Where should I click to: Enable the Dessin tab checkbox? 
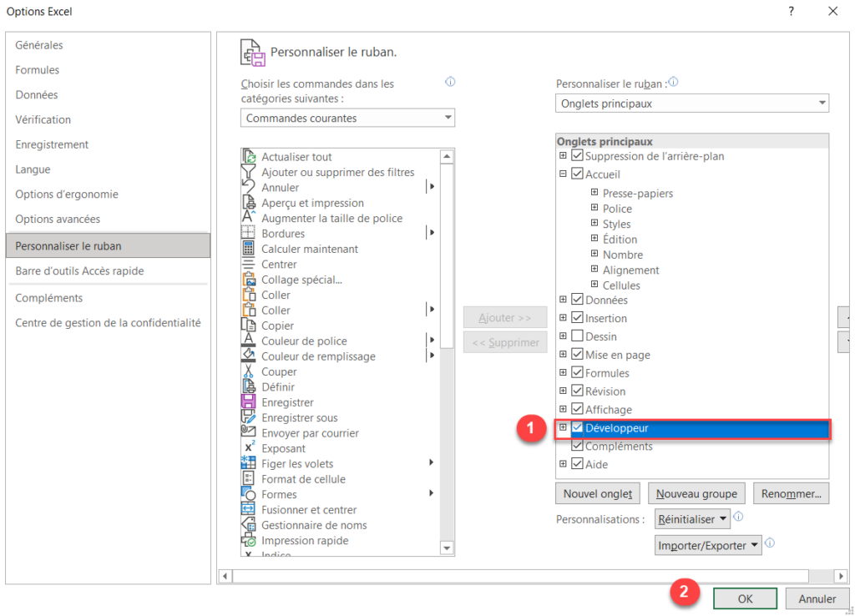577,336
